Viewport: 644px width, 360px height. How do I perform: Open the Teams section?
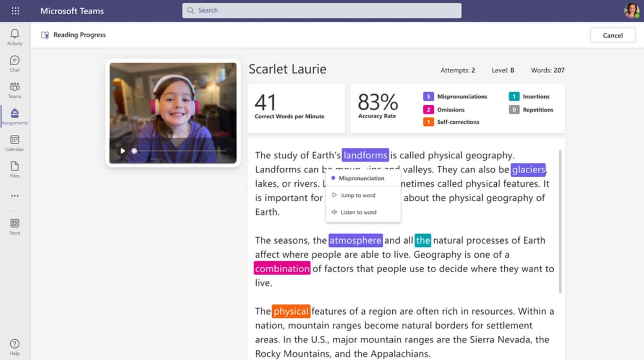point(14,89)
